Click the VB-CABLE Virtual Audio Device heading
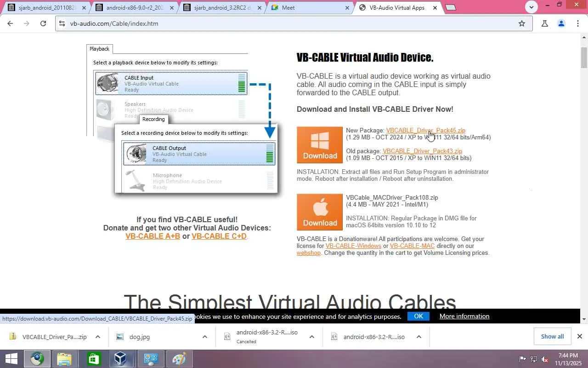Viewport: 588px width, 368px height. 365,57
